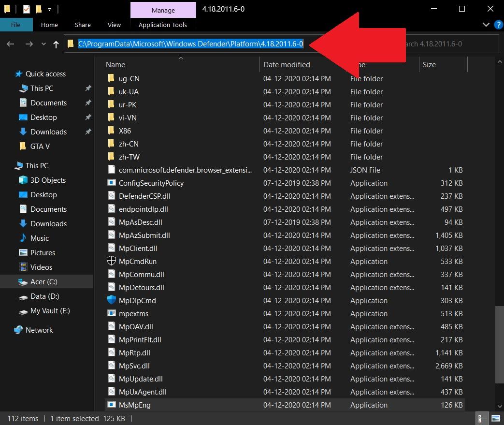The image size is (504, 425).
Task: Click the New folder icon in title bar
Action: 39,9
